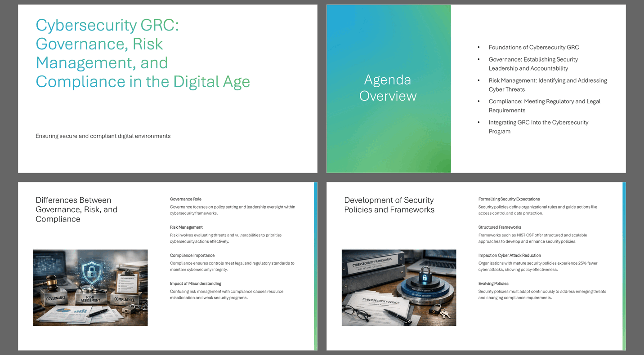The image size is (644, 355).
Task: Click the 'Risk Management' heading above 'Compliance Importance'
Action: click(x=186, y=227)
